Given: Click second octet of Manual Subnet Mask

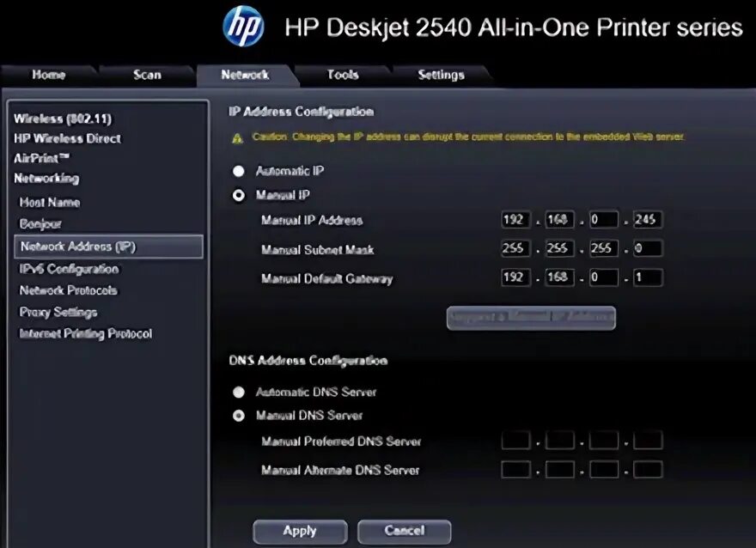Looking at the screenshot, I should coord(559,249).
